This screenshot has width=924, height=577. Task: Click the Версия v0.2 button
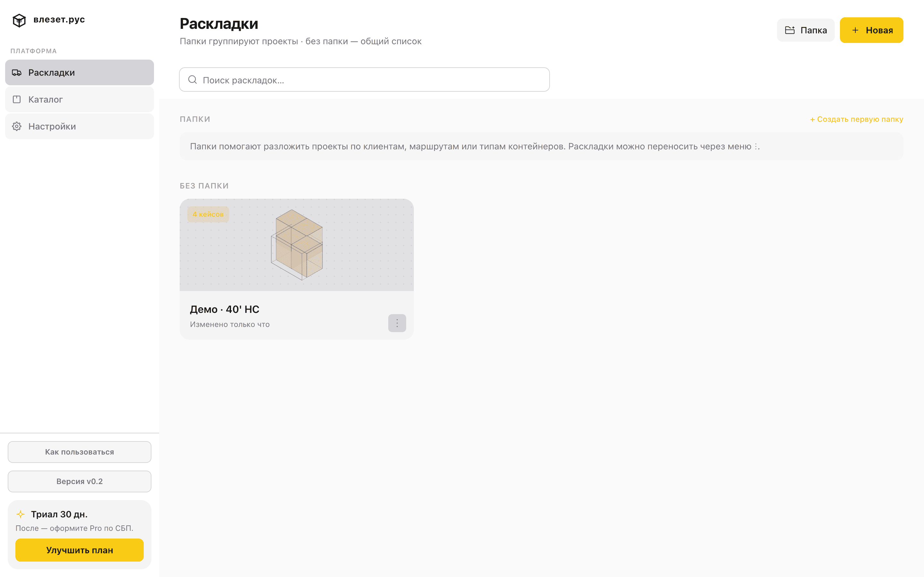pyautogui.click(x=80, y=481)
